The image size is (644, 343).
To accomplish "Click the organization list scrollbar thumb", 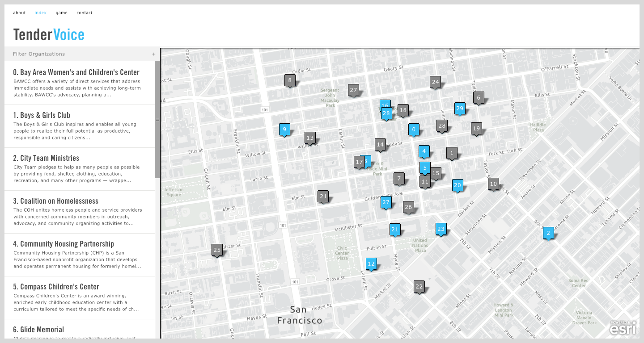I will (x=157, y=120).
